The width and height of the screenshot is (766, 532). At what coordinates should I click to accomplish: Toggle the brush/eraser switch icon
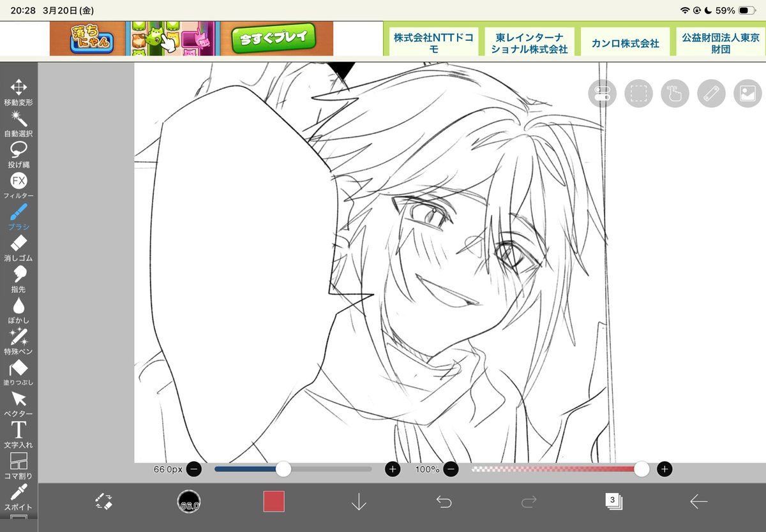(x=104, y=501)
